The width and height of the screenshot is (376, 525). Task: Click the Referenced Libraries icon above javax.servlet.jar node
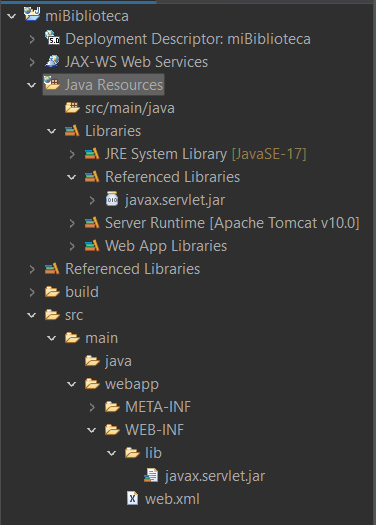(92, 176)
